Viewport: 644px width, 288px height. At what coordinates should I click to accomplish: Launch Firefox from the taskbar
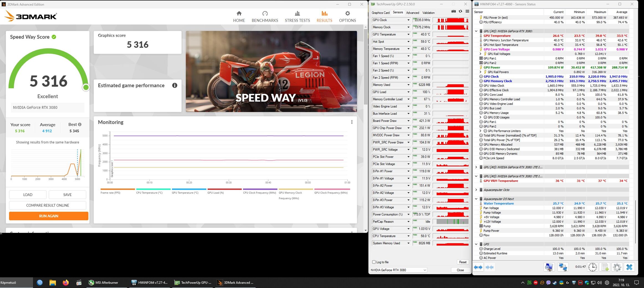click(66, 283)
